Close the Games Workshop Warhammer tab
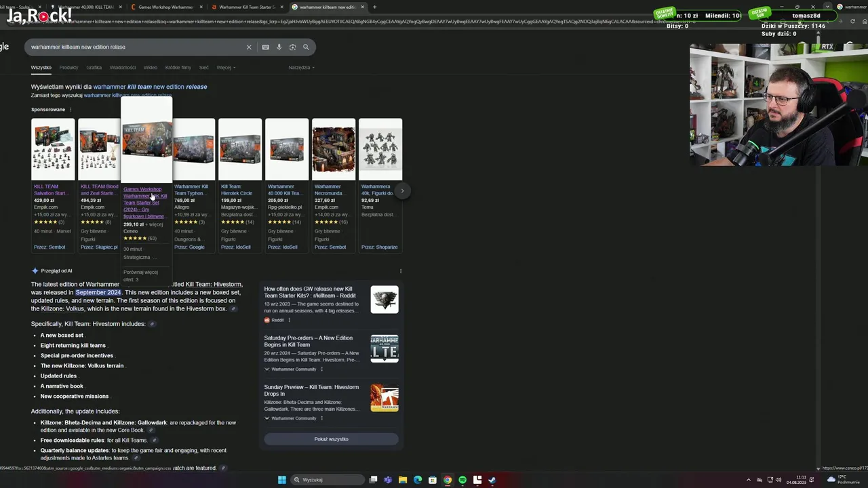The width and height of the screenshot is (868, 488). (201, 7)
